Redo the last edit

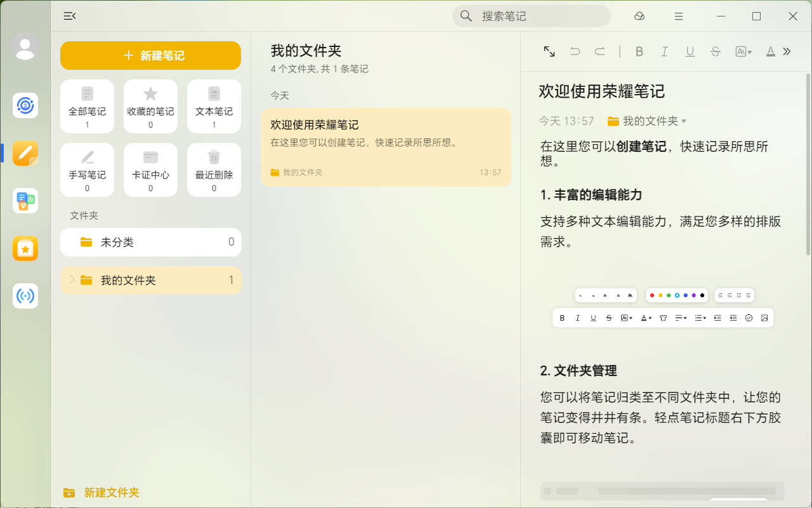point(599,52)
